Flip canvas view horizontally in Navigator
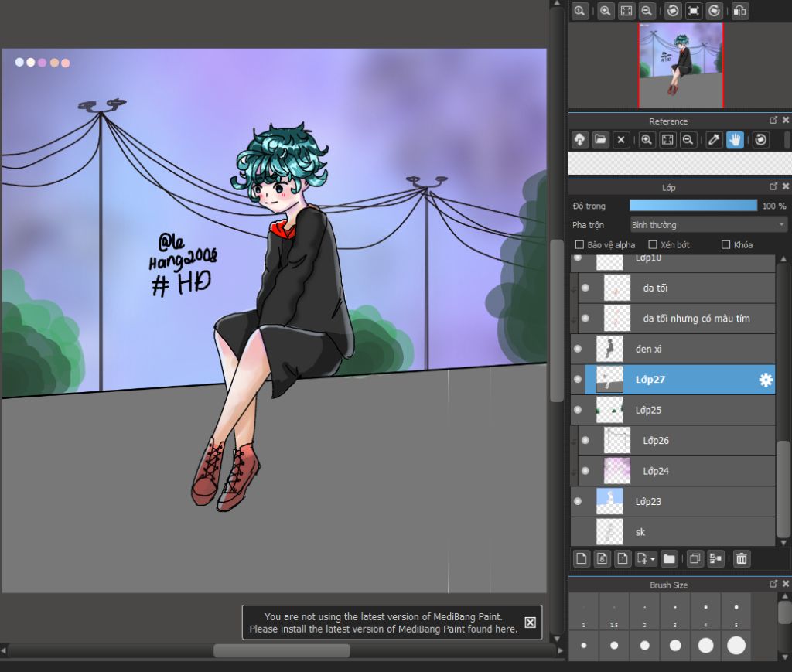The height and width of the screenshot is (672, 792). [x=740, y=11]
